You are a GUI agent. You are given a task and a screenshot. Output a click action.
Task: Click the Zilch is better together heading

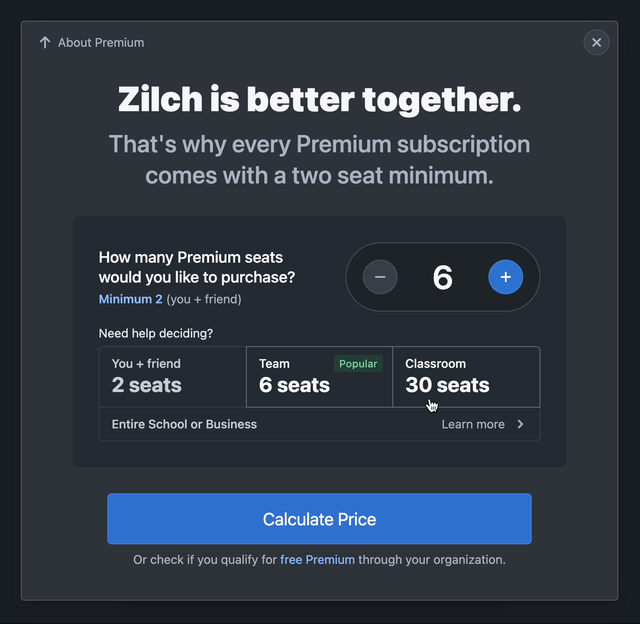(319, 100)
